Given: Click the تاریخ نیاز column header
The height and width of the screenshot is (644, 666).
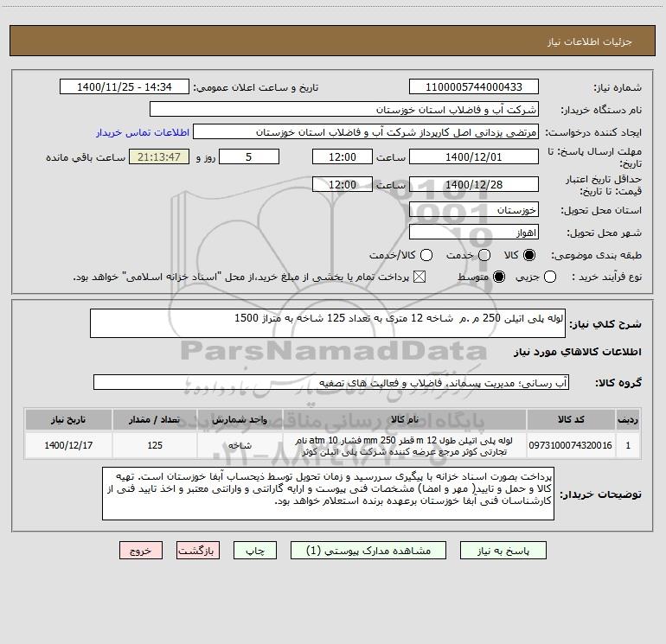Looking at the screenshot, I should click(x=68, y=419).
